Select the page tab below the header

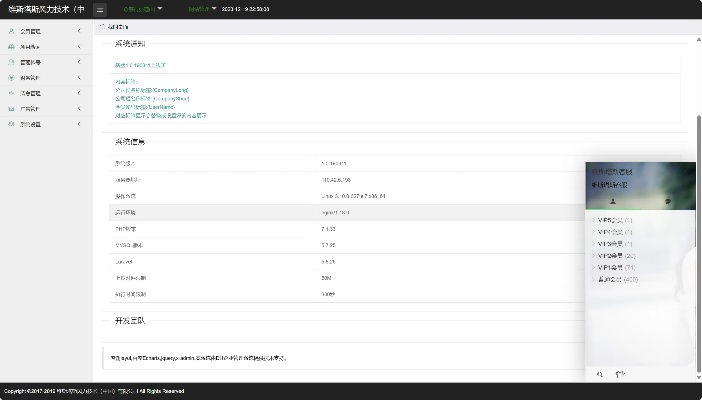118,28
